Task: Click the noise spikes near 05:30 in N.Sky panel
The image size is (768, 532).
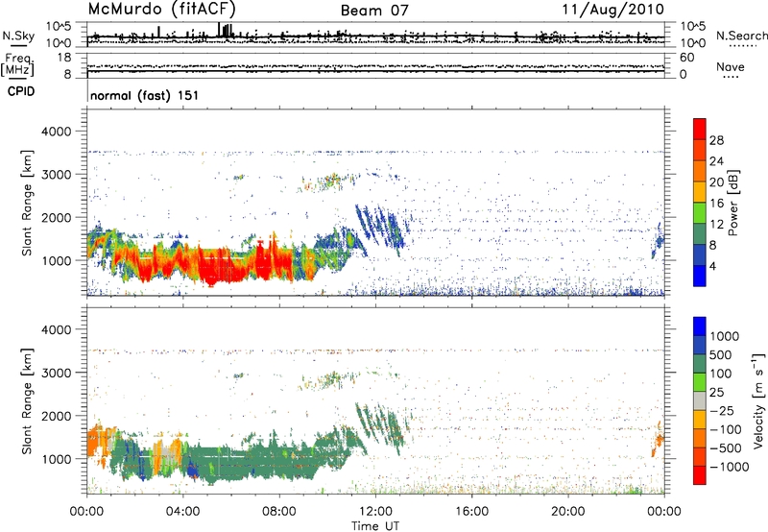Action: 226,30
